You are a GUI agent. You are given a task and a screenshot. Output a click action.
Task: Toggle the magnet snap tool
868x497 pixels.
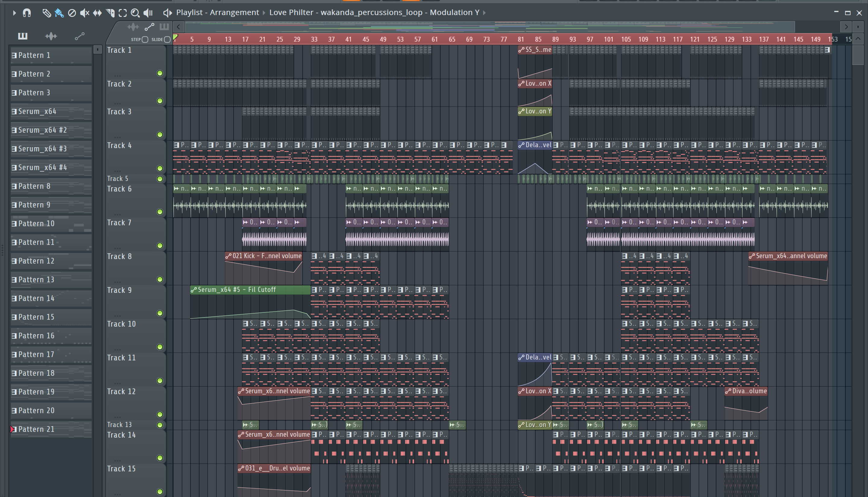tap(27, 13)
